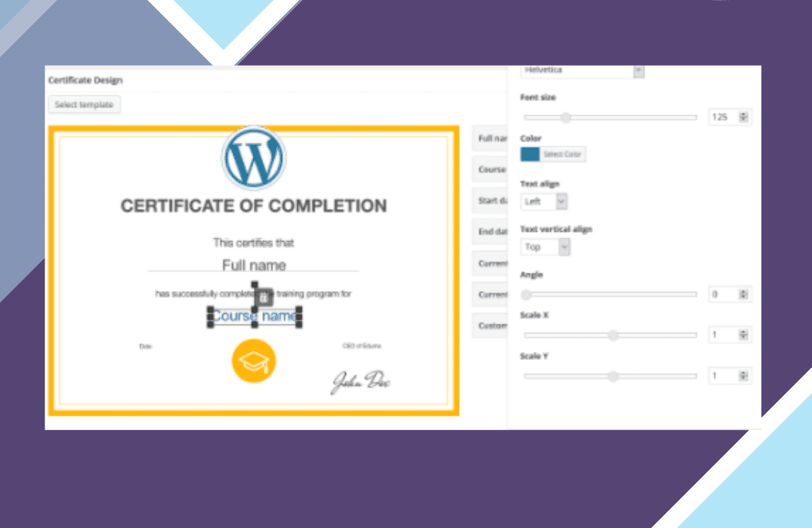Click the WordPress logo on the certificate
The height and width of the screenshot is (528, 812).
254,157
